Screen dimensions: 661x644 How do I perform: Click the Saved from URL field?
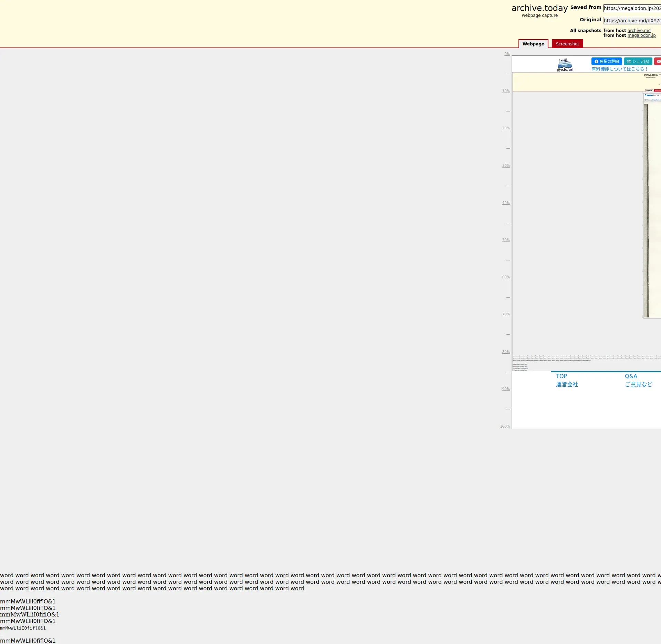(x=632, y=8)
